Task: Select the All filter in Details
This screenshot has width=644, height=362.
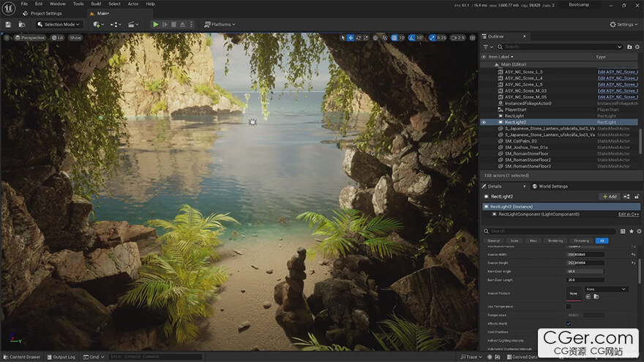Action: pyautogui.click(x=602, y=241)
